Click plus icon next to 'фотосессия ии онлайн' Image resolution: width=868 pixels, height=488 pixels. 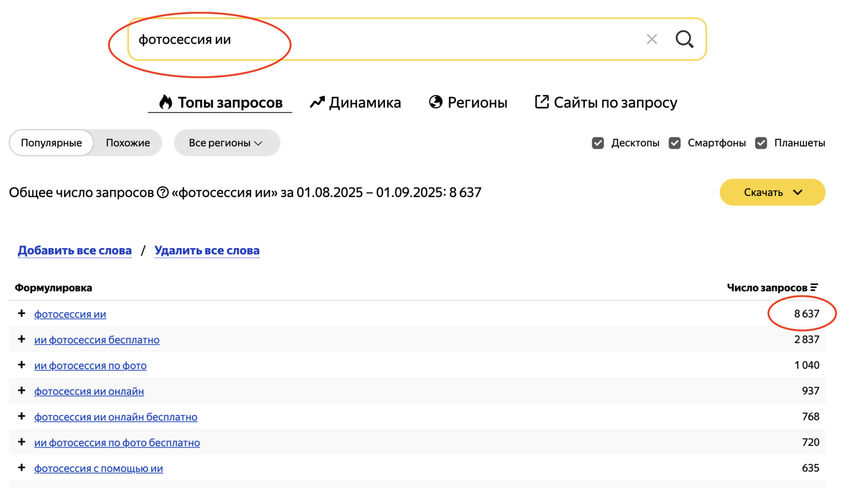[x=22, y=390]
